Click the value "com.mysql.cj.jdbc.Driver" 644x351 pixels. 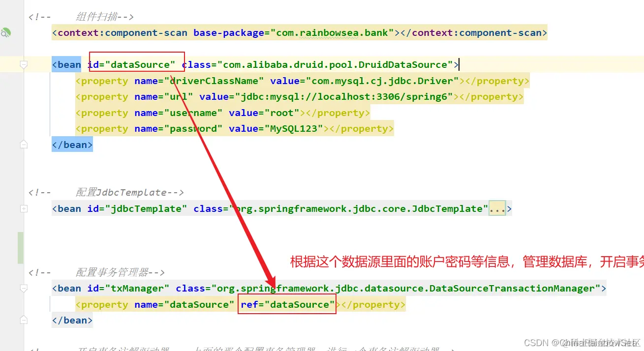tap(382, 81)
